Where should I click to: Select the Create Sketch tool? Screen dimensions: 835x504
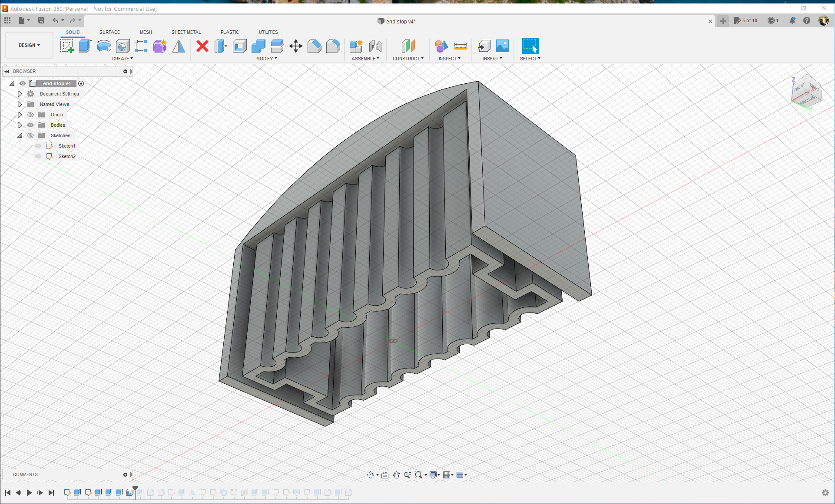coord(66,46)
